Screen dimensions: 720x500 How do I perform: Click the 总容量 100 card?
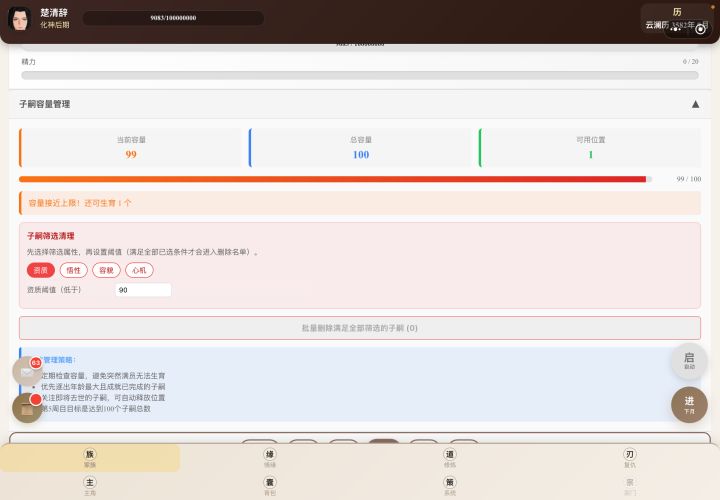361,147
